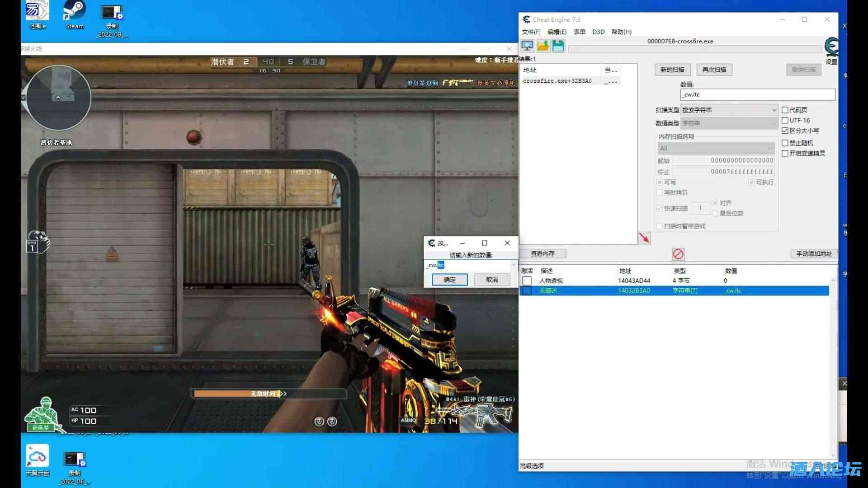
Task: Click the red arrow add-to-list icon
Action: pyautogui.click(x=644, y=238)
